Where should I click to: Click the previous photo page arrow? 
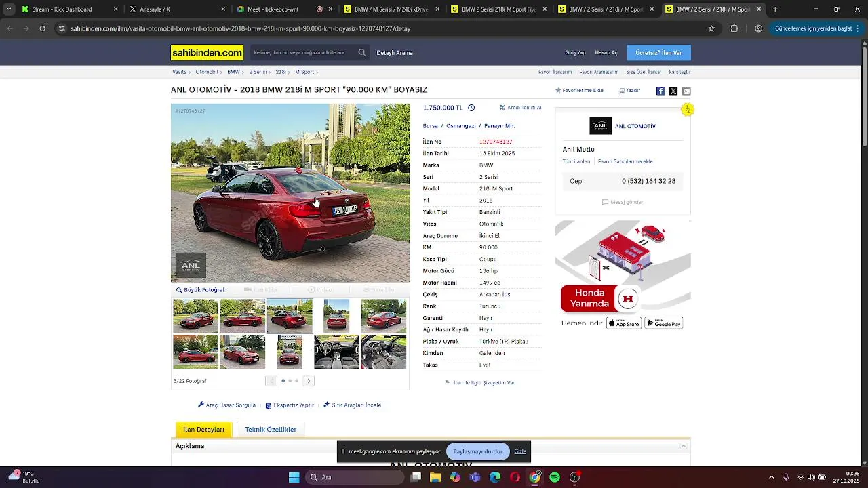click(x=271, y=381)
